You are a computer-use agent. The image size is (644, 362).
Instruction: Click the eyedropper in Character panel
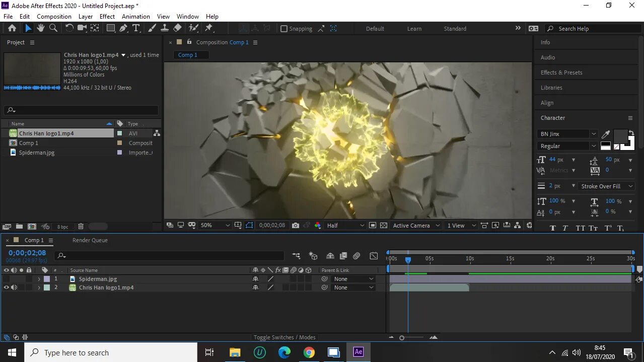click(606, 134)
